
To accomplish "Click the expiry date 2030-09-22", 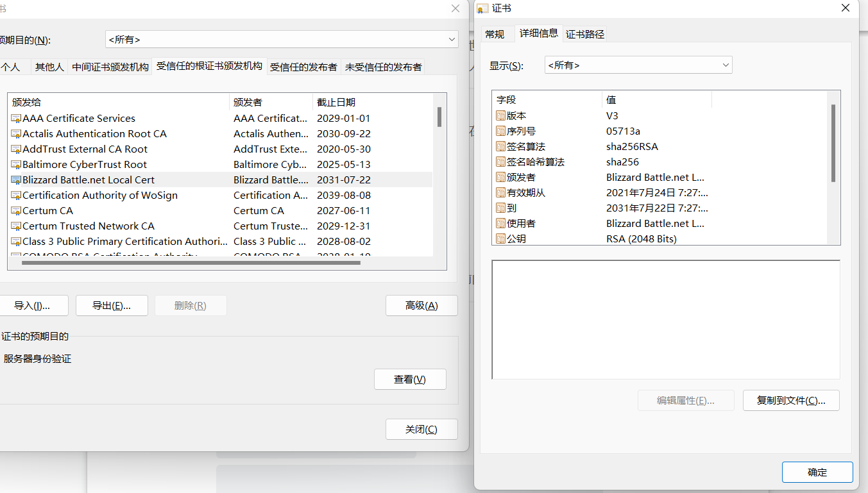I will [344, 134].
